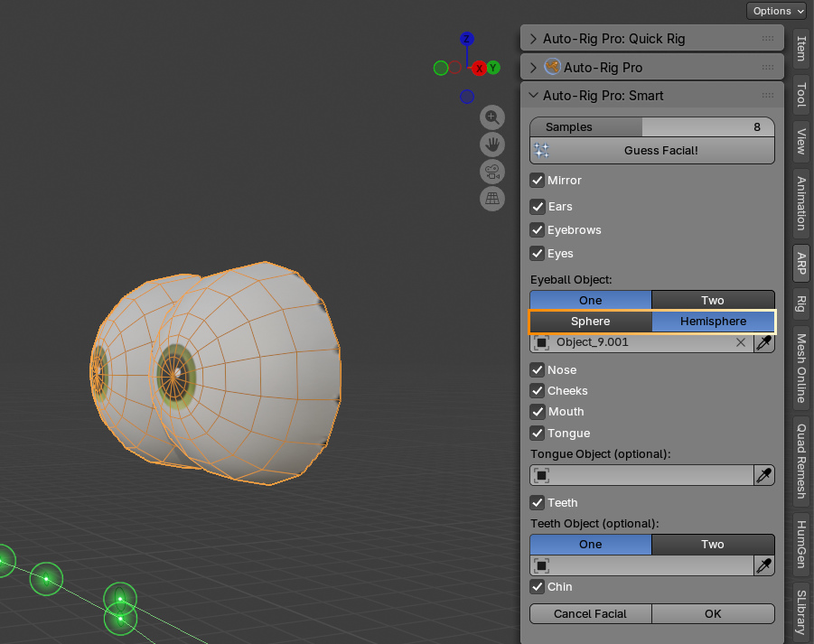Image resolution: width=814 pixels, height=644 pixels.
Task: Switch perspective/orthographic grid icon
Action: click(492, 198)
